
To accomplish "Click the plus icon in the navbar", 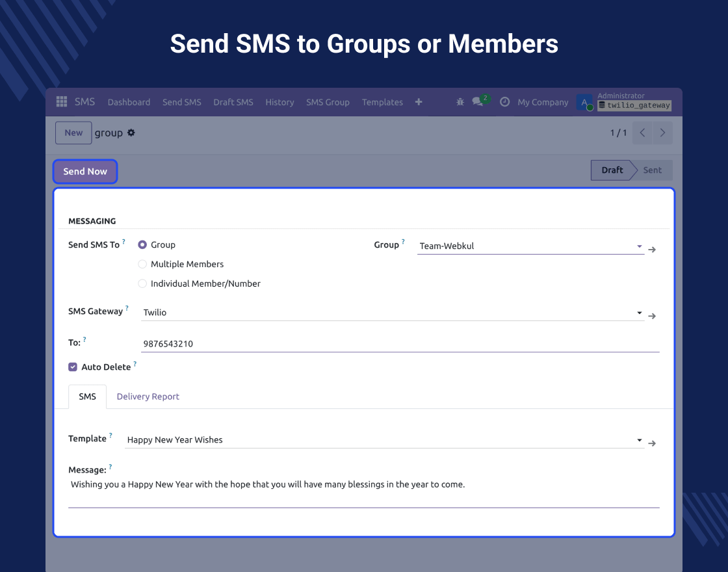I will [x=419, y=101].
